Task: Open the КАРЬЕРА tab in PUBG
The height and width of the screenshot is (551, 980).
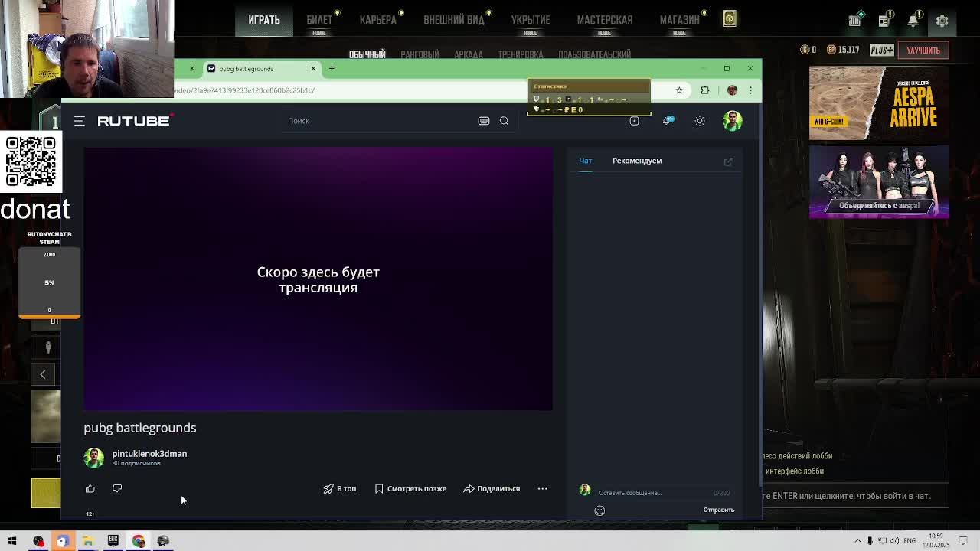Action: click(x=378, y=20)
